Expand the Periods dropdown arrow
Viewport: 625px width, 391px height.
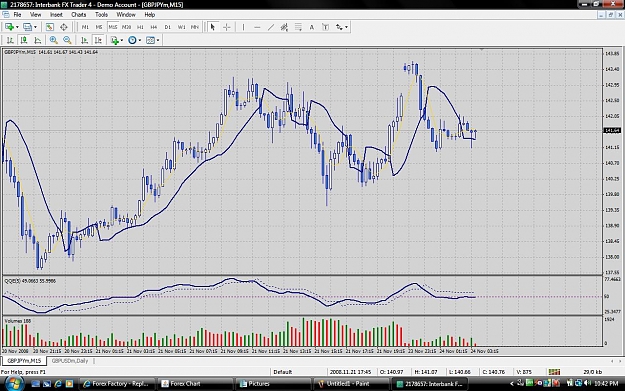(140, 40)
